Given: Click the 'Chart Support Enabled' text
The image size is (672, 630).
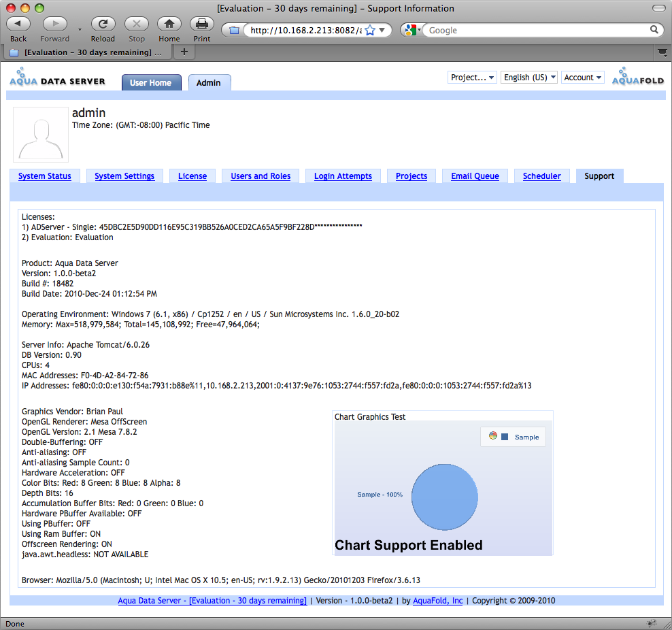Looking at the screenshot, I should [x=408, y=545].
